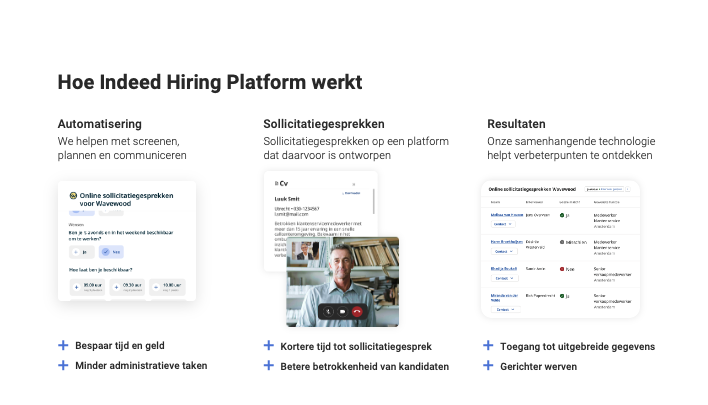This screenshot has width=708, height=405.
Task: Click plus icon next to Betere betrokkenheid van kandidaten
Action: tap(269, 365)
